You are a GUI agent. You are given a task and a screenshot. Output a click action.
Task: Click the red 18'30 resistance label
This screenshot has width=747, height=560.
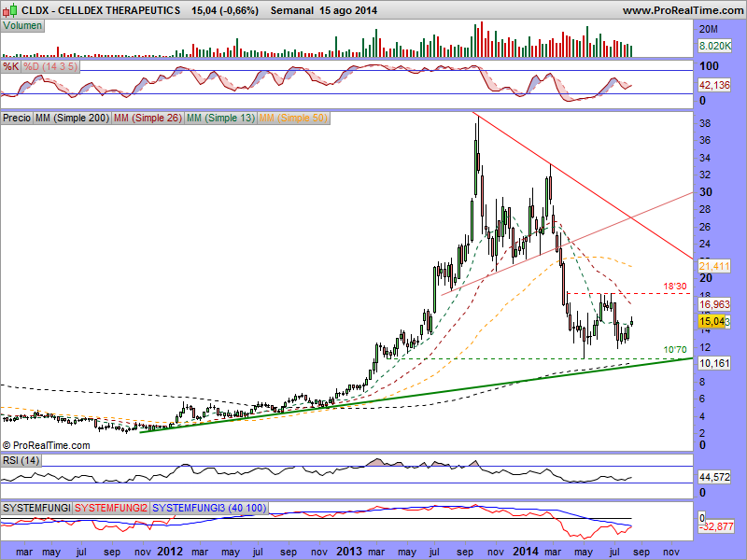point(675,287)
